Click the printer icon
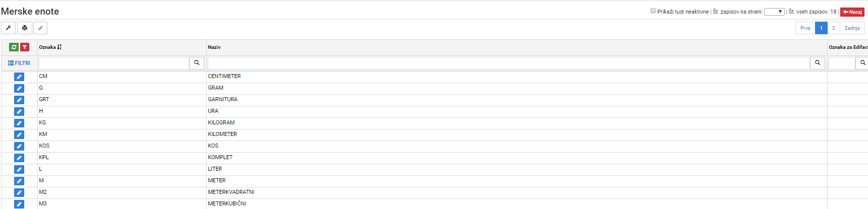The image size is (868, 209). click(x=25, y=28)
